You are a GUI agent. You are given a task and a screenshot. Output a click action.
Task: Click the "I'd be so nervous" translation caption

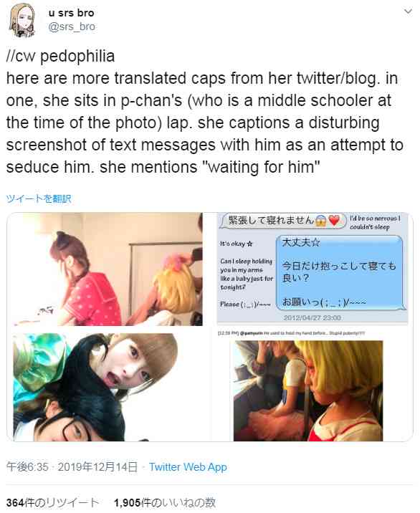click(x=375, y=223)
